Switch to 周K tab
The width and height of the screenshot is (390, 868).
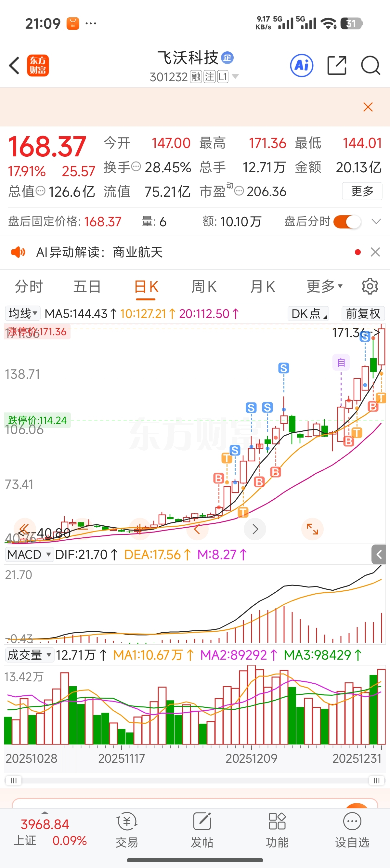pos(204,286)
